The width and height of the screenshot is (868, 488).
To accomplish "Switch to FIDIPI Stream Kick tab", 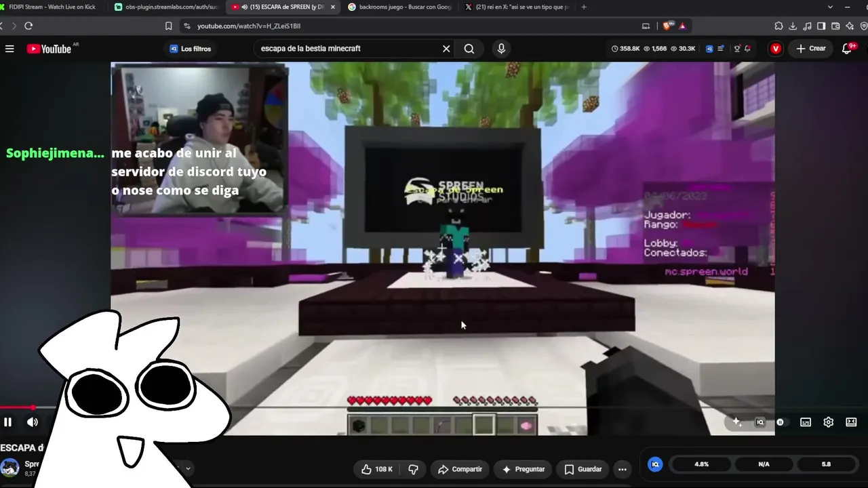I will pos(53,7).
